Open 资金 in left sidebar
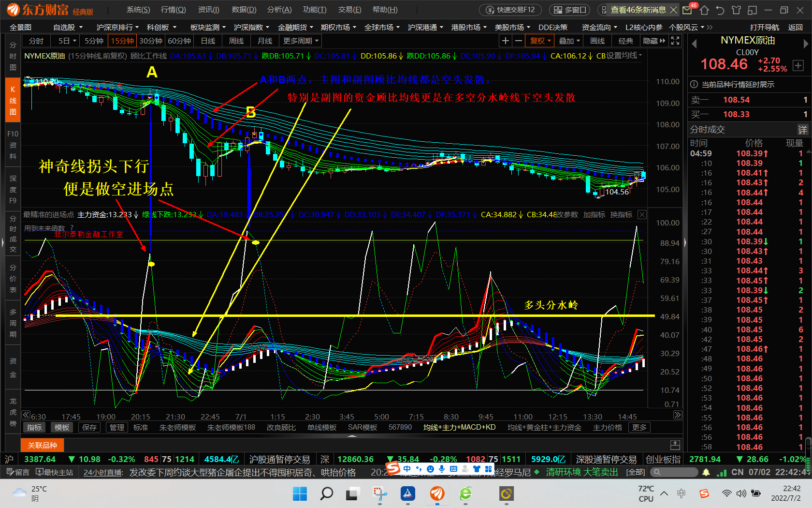Viewport: 812px width, 508px height. [13, 368]
